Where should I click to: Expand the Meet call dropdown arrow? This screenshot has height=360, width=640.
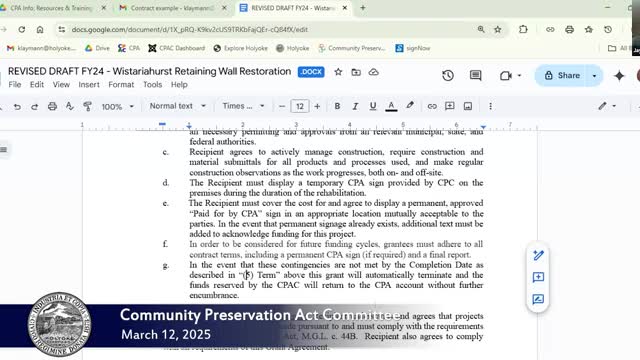click(519, 76)
